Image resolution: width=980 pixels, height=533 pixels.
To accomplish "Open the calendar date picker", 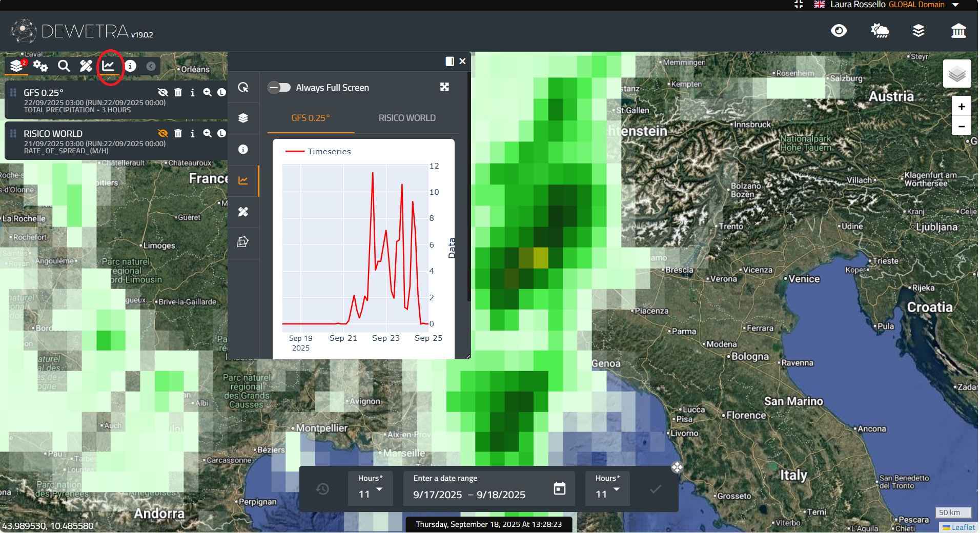I will 560,488.
